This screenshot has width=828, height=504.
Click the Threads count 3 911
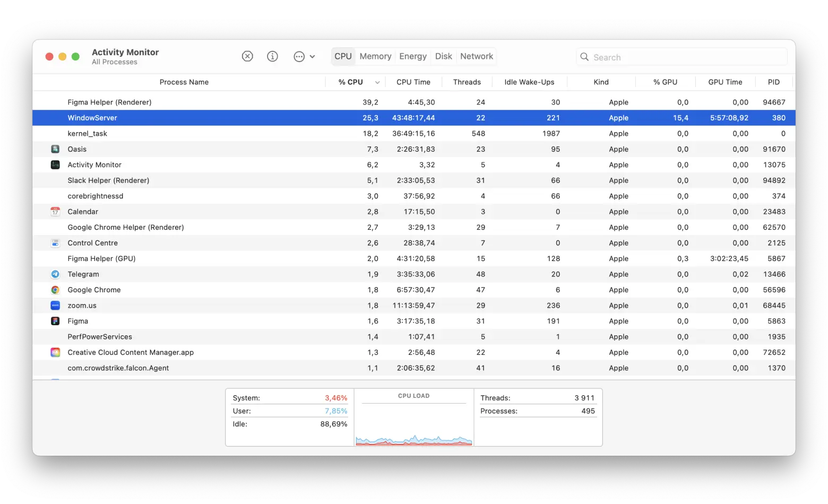(584, 398)
